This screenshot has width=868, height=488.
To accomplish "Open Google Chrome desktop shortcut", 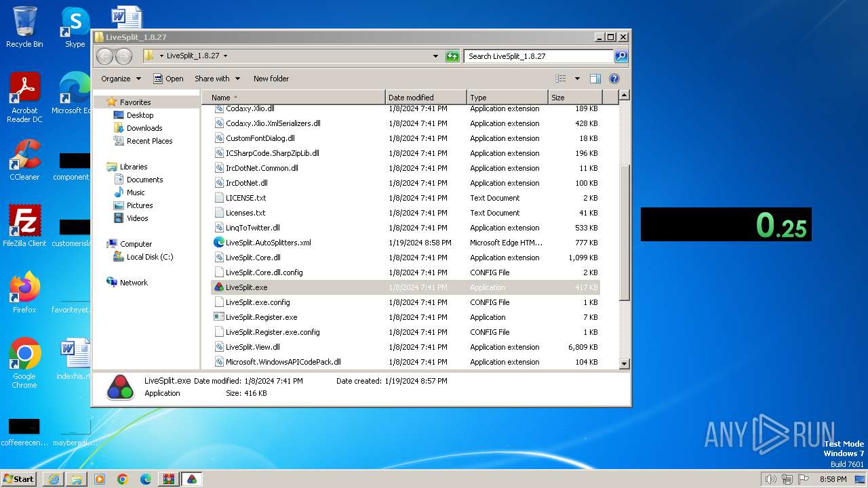I will tap(24, 363).
